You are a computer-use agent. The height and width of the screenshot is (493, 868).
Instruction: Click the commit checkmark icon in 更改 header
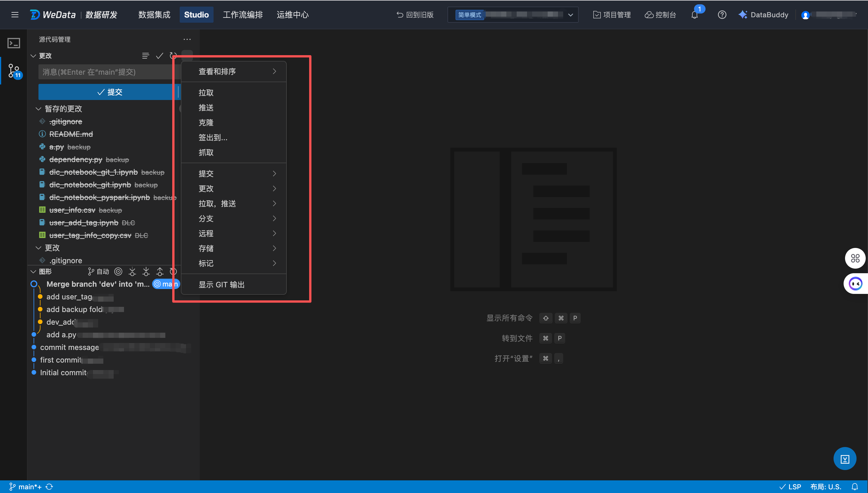(x=159, y=56)
